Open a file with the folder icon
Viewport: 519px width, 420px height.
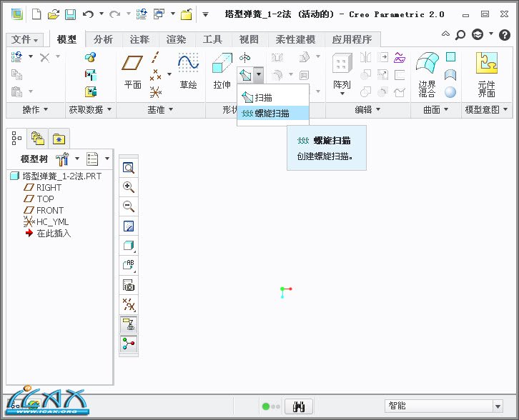tap(54, 14)
